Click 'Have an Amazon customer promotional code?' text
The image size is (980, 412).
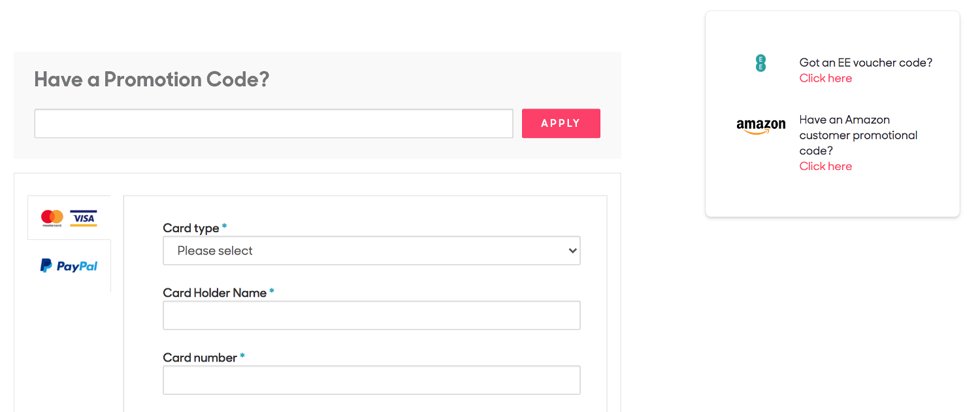pos(858,135)
